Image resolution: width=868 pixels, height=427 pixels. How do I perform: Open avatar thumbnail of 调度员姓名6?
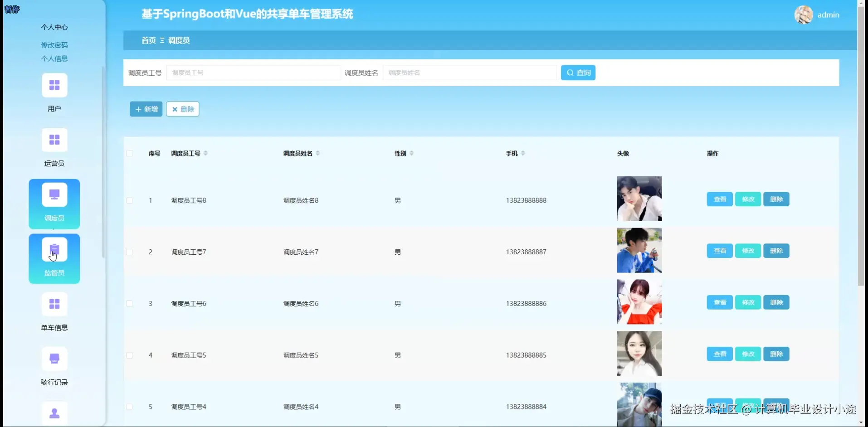coord(639,302)
